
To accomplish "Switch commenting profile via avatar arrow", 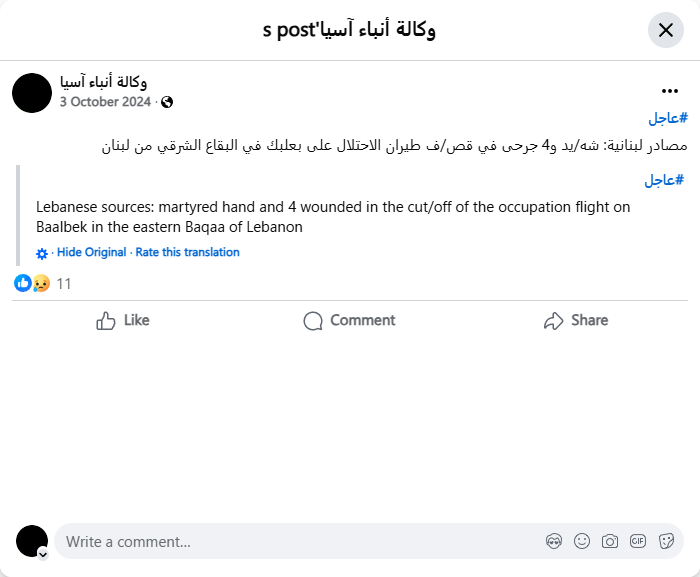I will 43,553.
